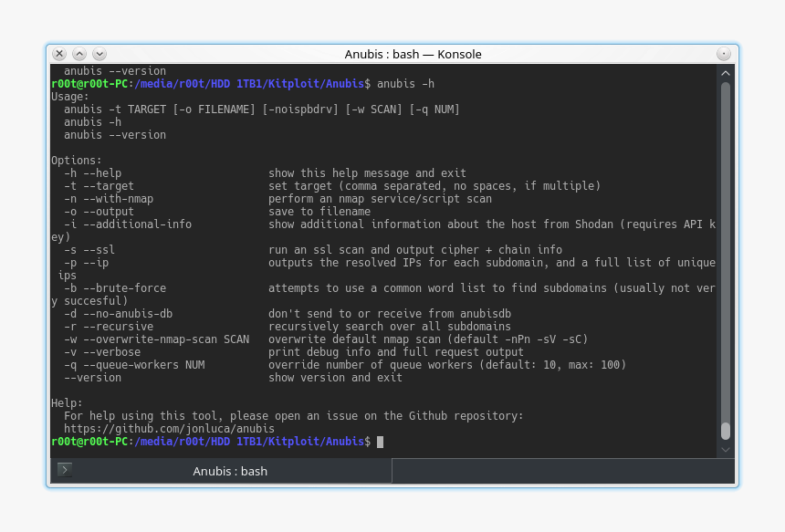Image resolution: width=785 pixels, height=532 pixels.
Task: Click the scrollbar up arrow icon
Action: 725,71
